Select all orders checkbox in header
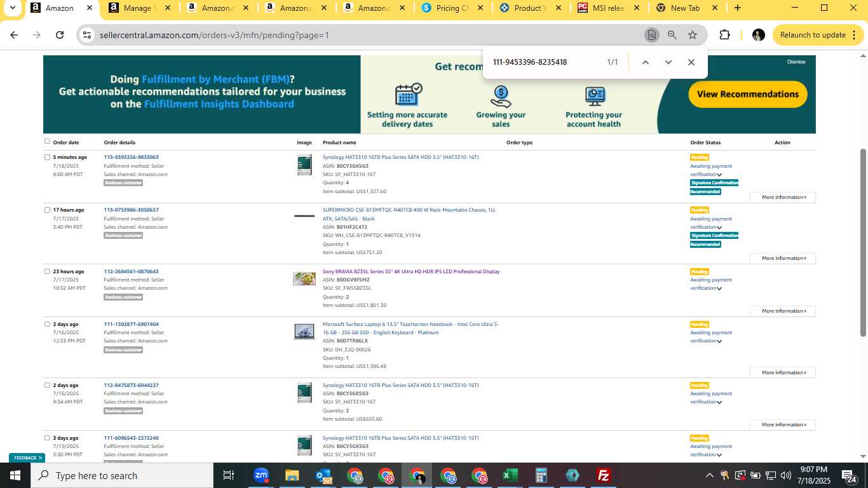 coord(47,141)
